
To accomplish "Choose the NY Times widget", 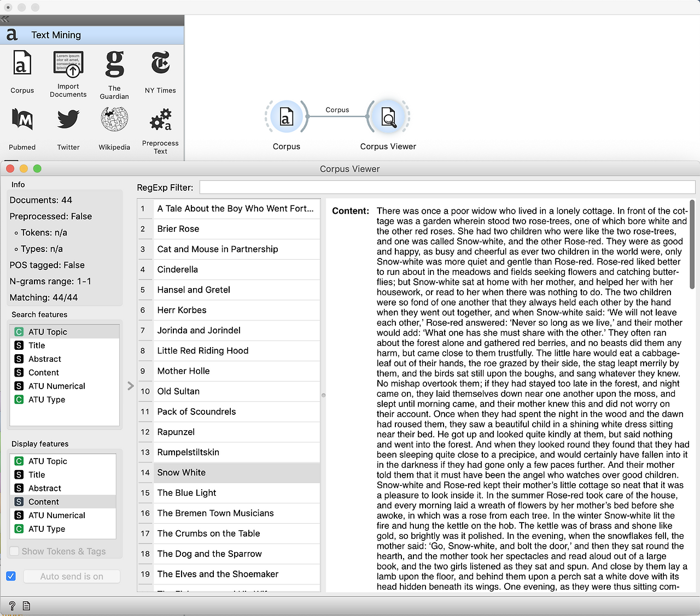I will tap(160, 72).
